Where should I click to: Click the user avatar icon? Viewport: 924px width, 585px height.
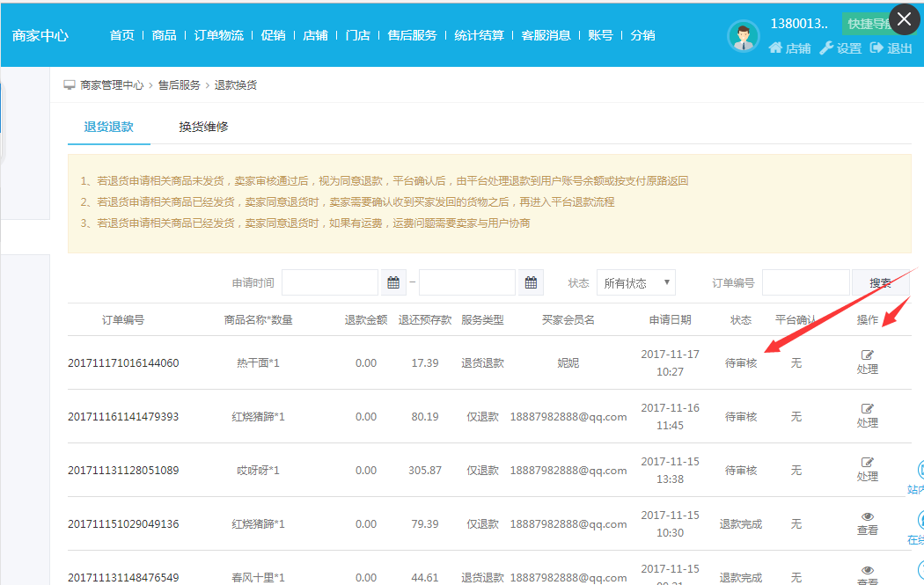coord(744,36)
